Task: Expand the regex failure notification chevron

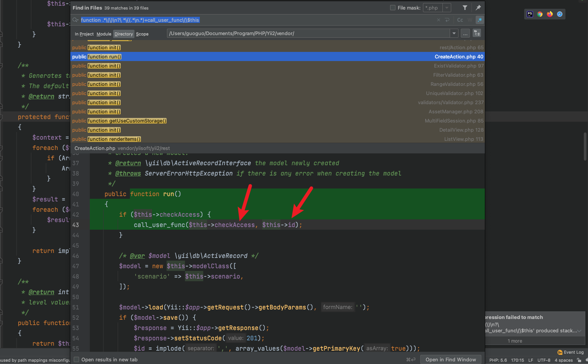Action: coord(579,331)
